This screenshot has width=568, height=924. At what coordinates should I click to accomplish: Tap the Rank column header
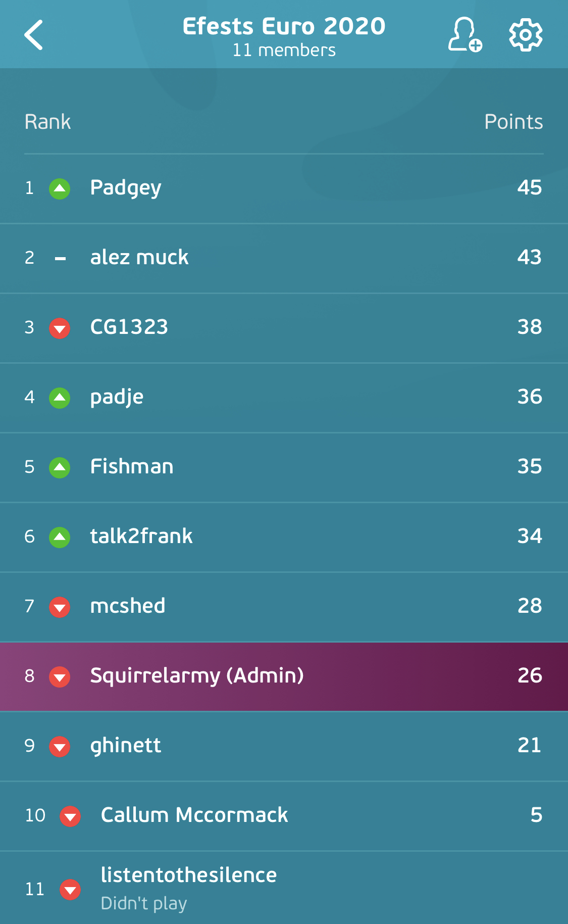(47, 122)
